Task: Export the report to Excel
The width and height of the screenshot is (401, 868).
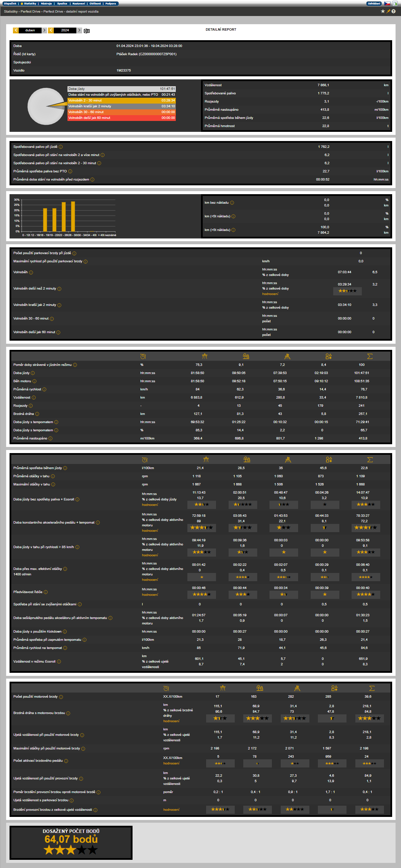Action: pyautogui.click(x=87, y=31)
